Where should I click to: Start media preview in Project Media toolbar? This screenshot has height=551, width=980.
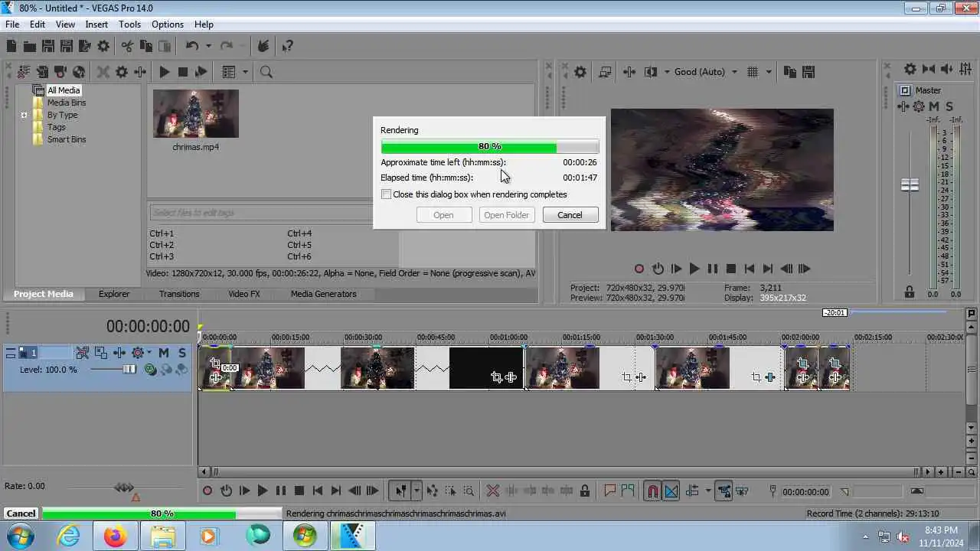click(164, 72)
